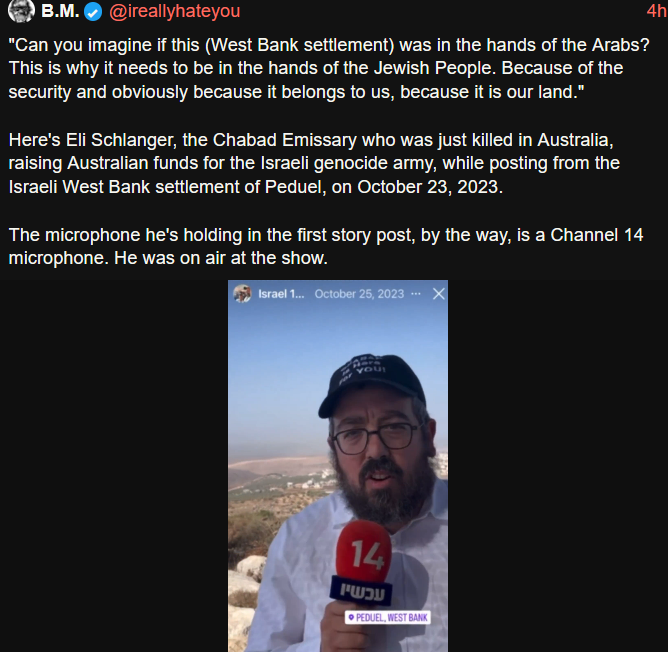Click the Israel 1... story account name
The image size is (668, 652).
click(281, 294)
